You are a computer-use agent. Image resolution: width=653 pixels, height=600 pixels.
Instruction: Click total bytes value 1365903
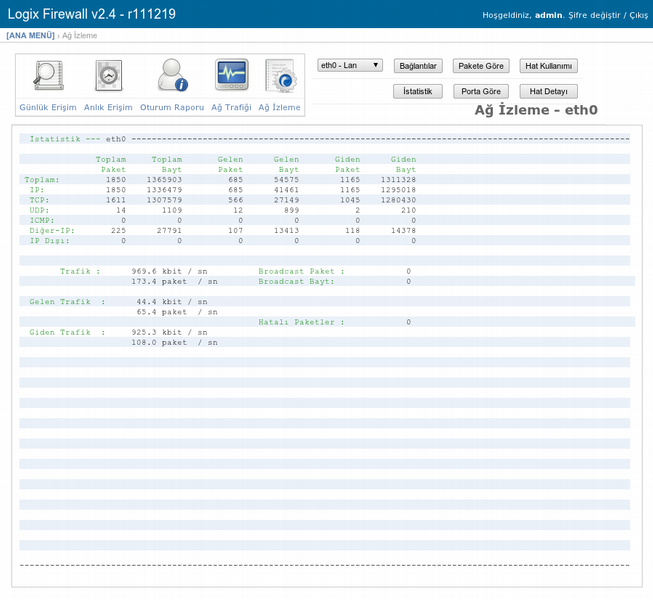coord(164,180)
